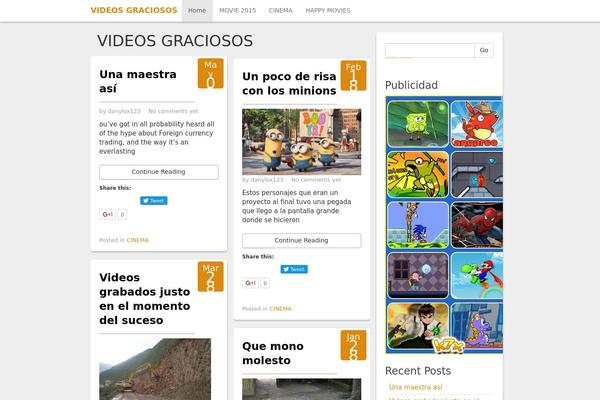Open the minions post image

[x=302, y=142]
